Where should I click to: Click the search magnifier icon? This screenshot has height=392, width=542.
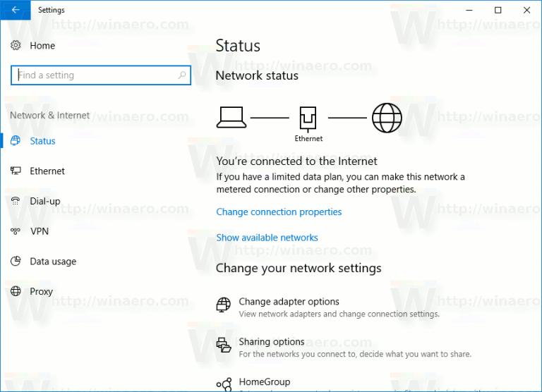[x=182, y=75]
